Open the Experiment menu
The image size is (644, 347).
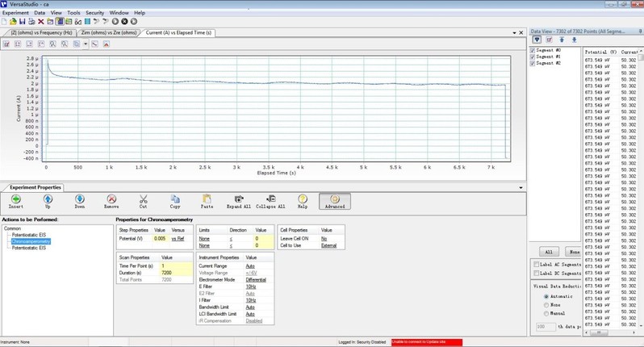(x=15, y=13)
